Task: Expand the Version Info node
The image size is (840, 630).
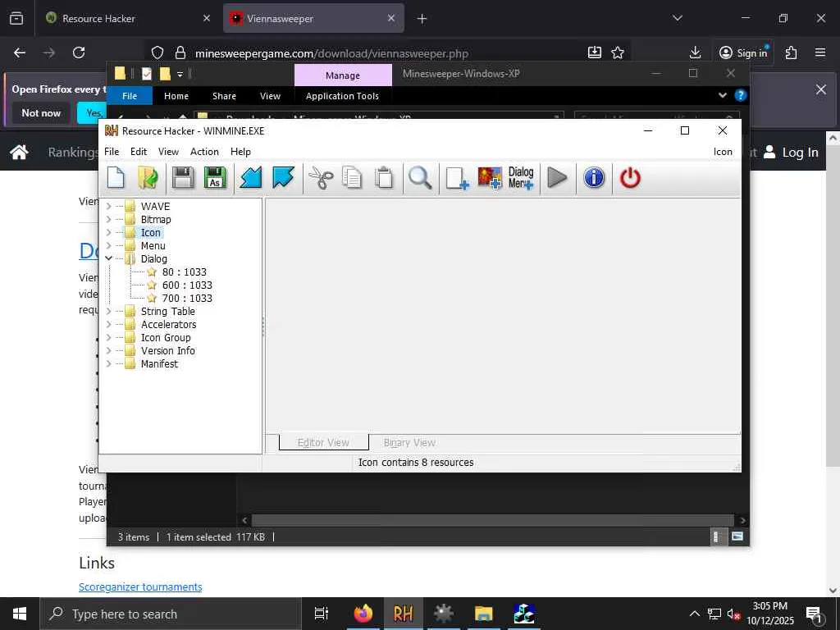Action: [x=109, y=350]
